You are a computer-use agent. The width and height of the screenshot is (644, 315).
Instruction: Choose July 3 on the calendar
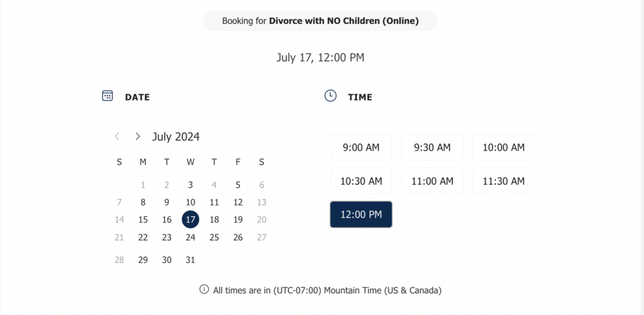[191, 185]
